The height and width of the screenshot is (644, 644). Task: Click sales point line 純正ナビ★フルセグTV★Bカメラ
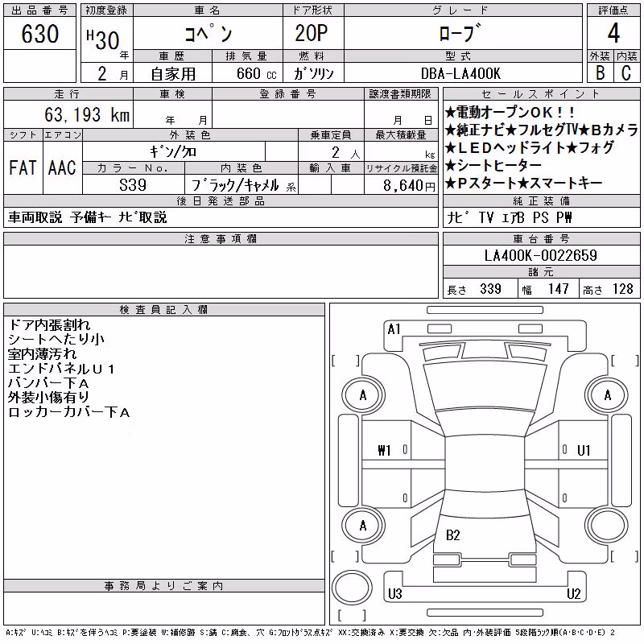click(541, 130)
